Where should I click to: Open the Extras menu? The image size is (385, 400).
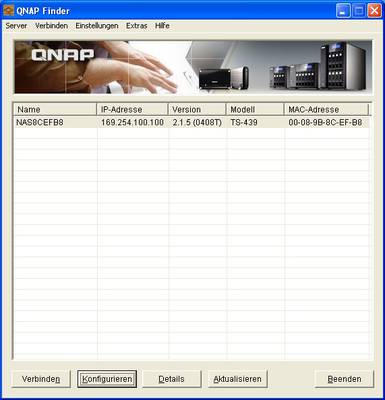coord(136,26)
